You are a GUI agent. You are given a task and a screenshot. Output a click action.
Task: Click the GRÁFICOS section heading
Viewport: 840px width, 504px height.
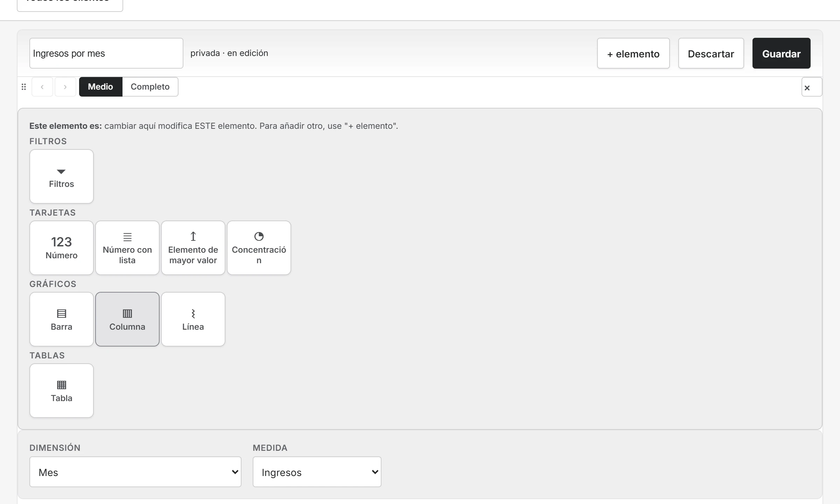53,284
